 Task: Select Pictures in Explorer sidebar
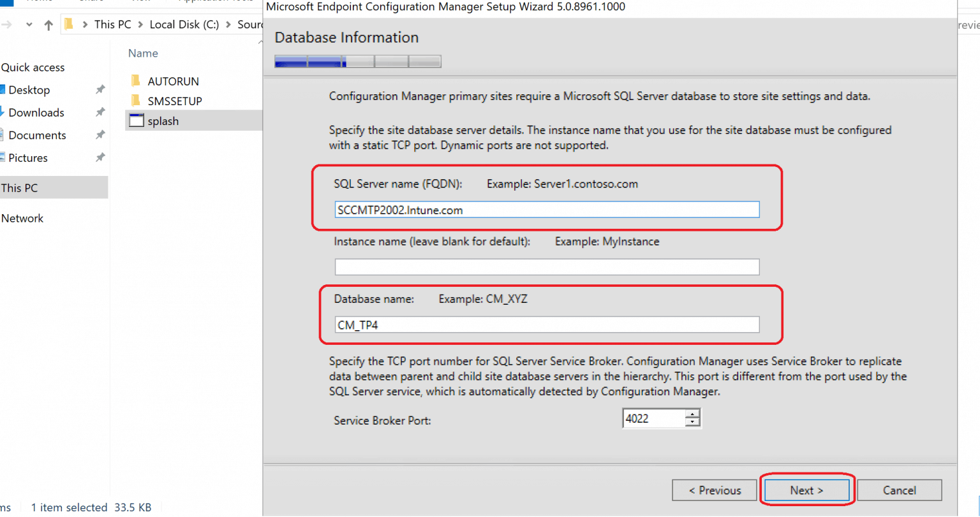coord(27,157)
